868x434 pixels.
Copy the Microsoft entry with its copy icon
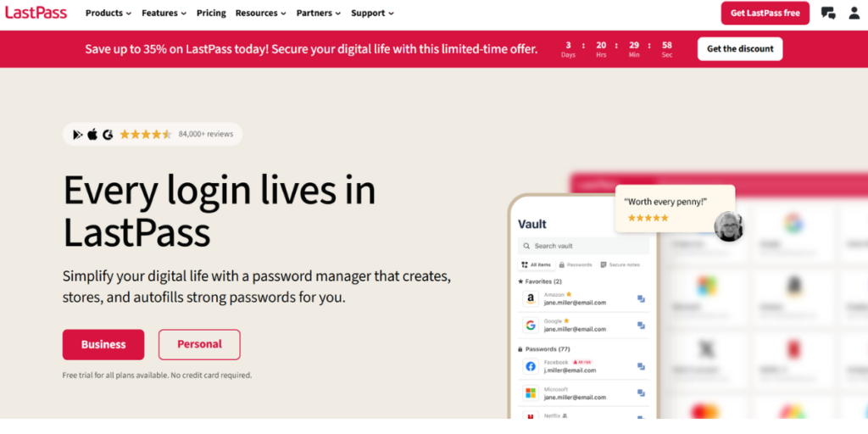pos(641,393)
